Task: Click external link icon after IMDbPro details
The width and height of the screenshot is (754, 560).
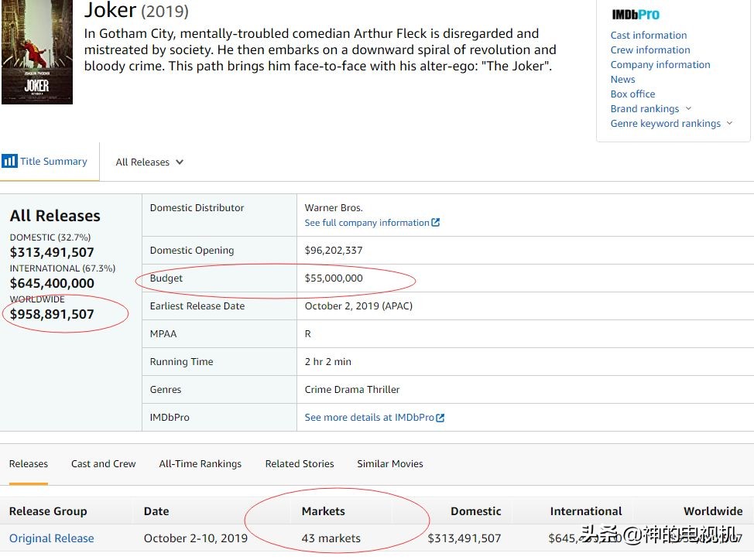Action: (440, 418)
